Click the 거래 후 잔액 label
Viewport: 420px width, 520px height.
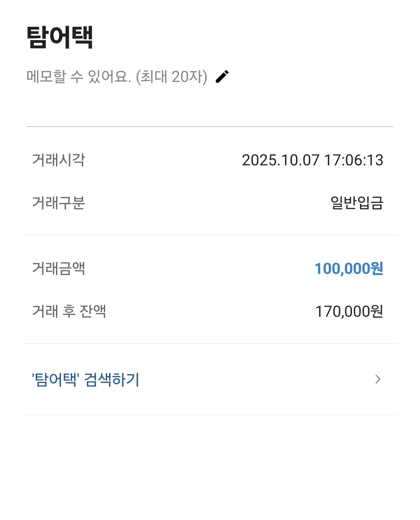69,311
